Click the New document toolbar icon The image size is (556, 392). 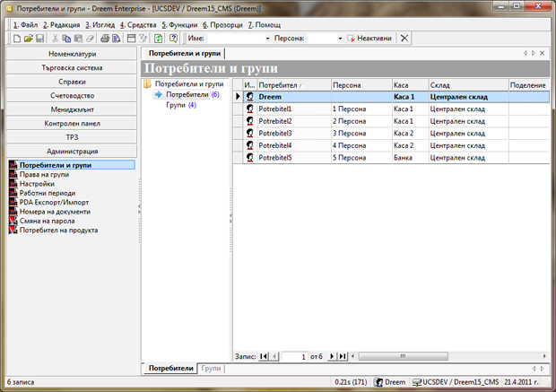pyautogui.click(x=17, y=39)
